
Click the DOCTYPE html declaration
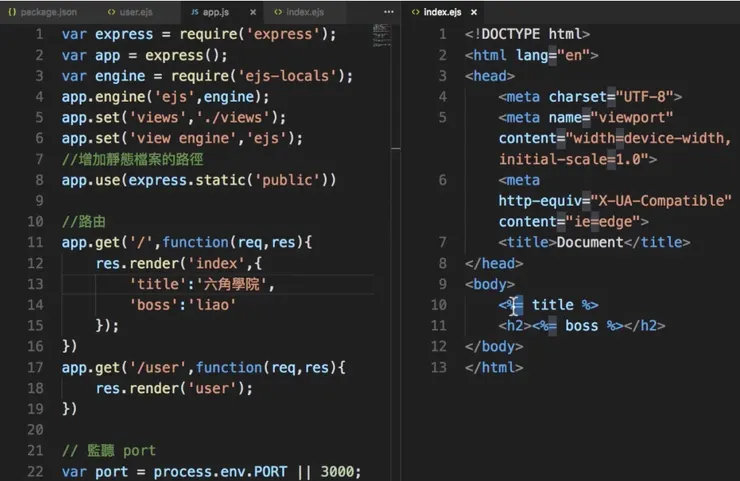[527, 34]
